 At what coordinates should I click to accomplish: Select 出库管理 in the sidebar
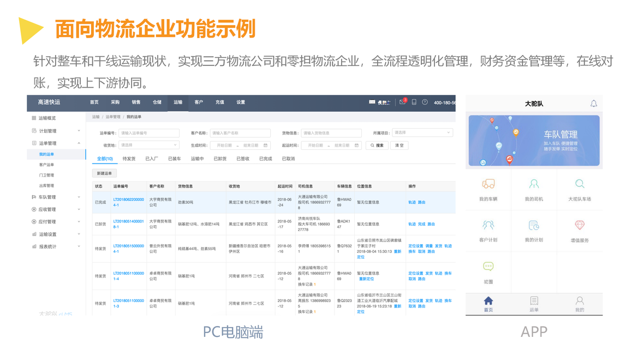[x=46, y=186]
